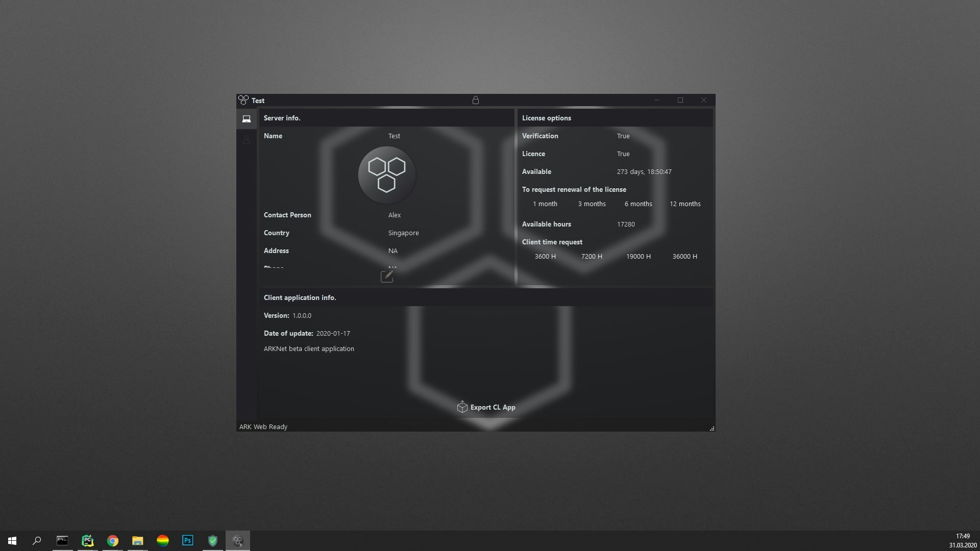The width and height of the screenshot is (980, 551).
Task: Request 1 month license renewal
Action: coord(545,204)
